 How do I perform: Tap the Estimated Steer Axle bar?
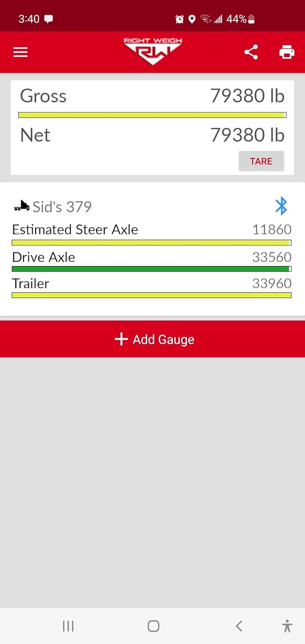pos(151,243)
